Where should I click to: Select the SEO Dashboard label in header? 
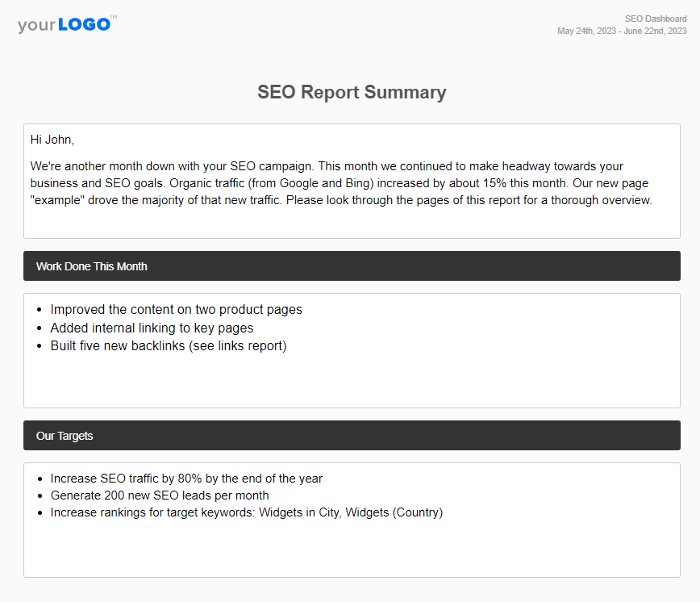656,19
